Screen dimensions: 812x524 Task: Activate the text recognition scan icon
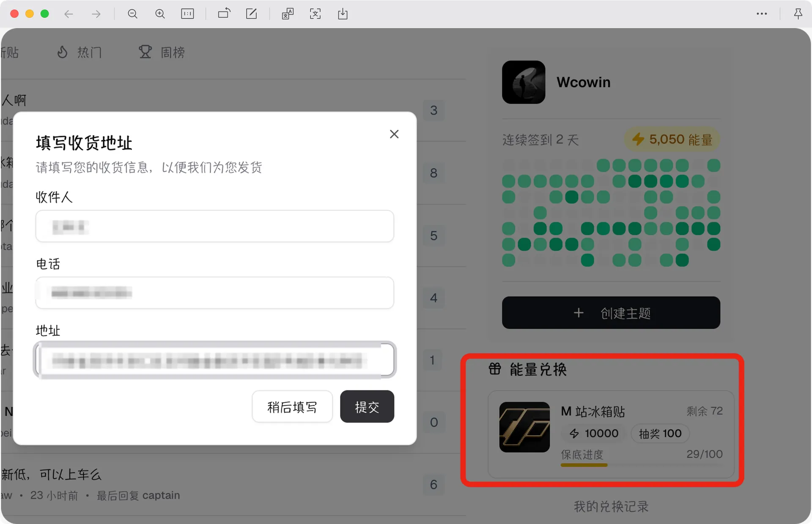point(315,14)
